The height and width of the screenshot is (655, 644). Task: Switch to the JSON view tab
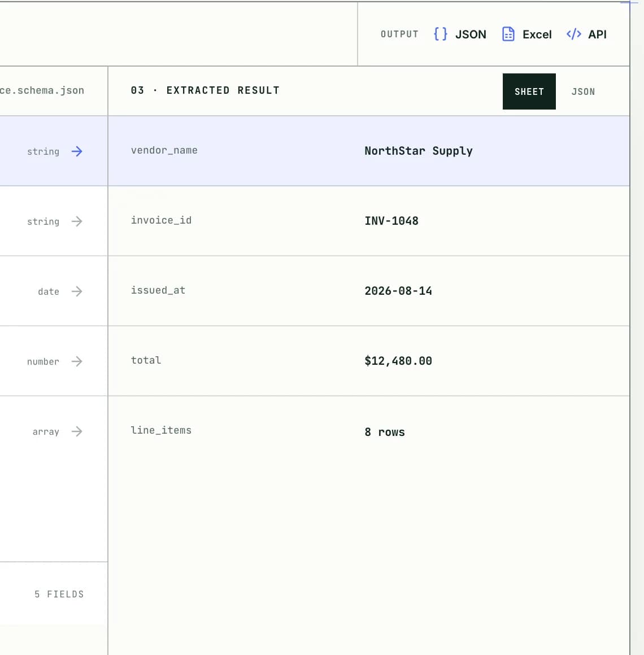point(583,91)
